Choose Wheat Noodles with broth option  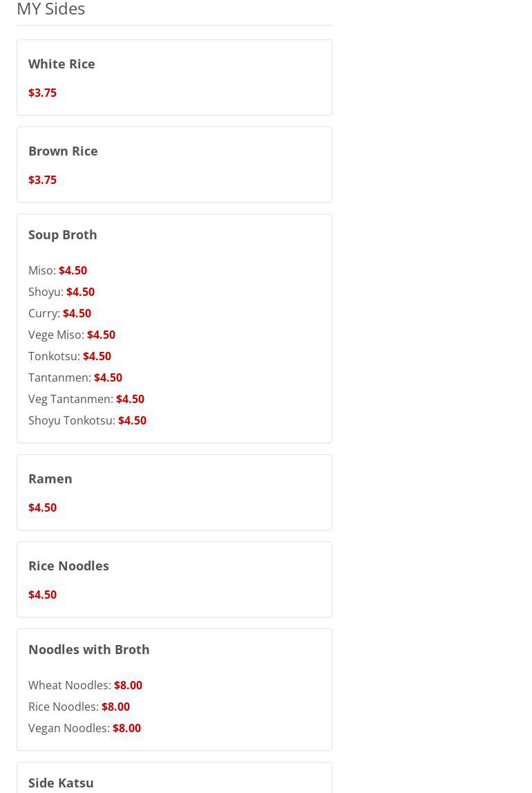coord(85,685)
